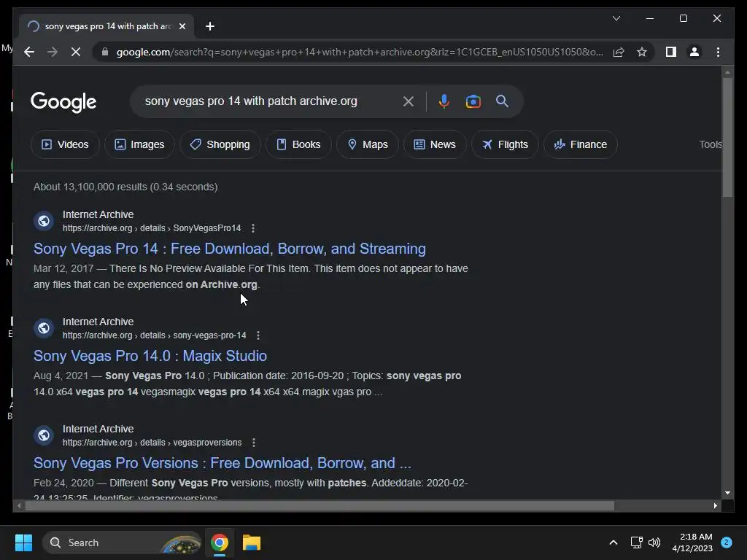Go to the Google homepage logo
Viewport: 747px width, 560px height.
pos(63,102)
